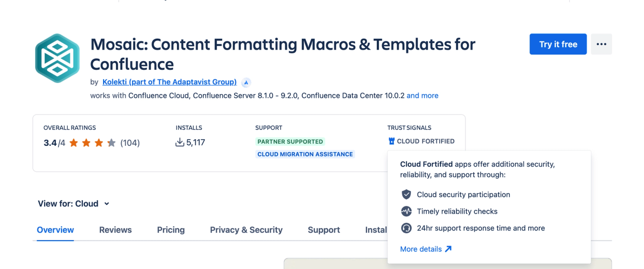Click the INSTALLS column heading
This screenshot has height=269, width=644.
click(x=189, y=128)
